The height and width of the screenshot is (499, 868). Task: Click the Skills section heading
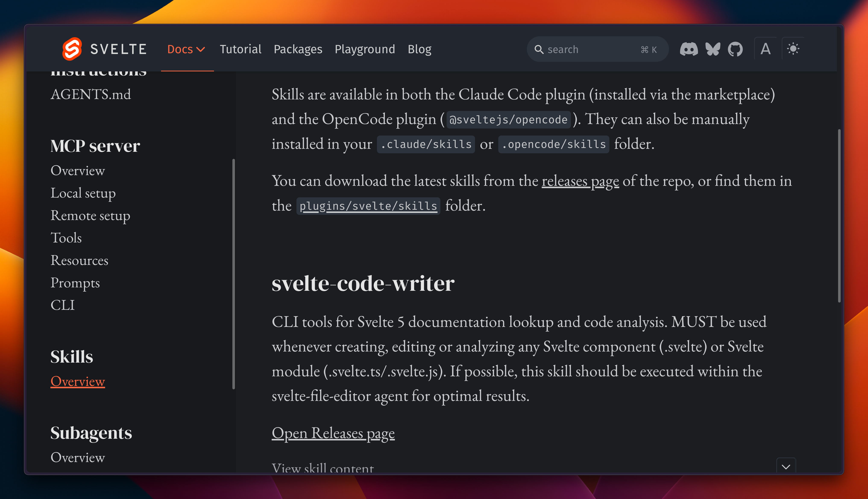72,356
